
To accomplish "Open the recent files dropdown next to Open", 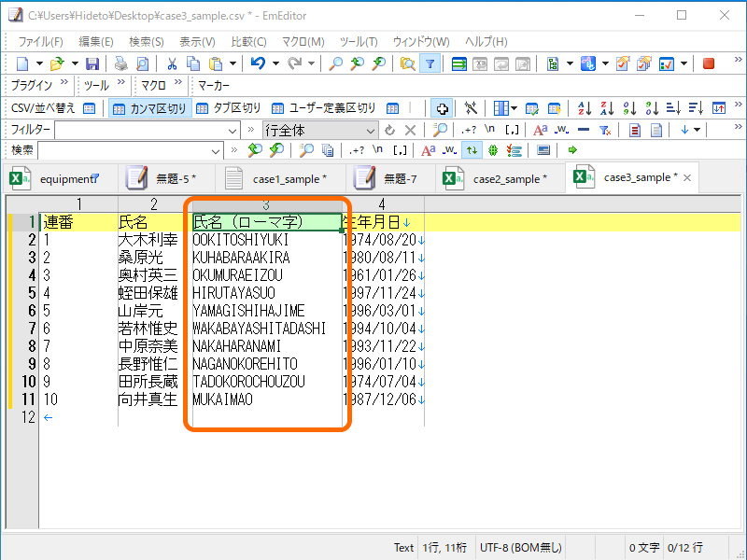I will click(75, 63).
